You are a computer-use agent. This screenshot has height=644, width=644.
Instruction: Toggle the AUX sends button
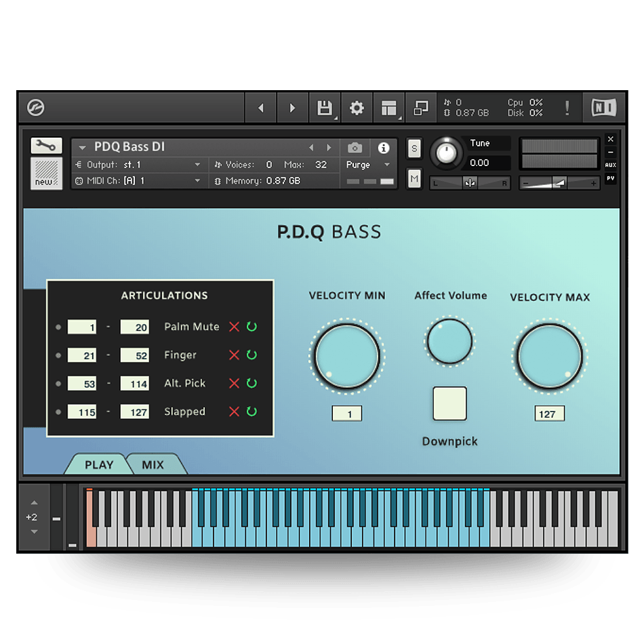(611, 165)
